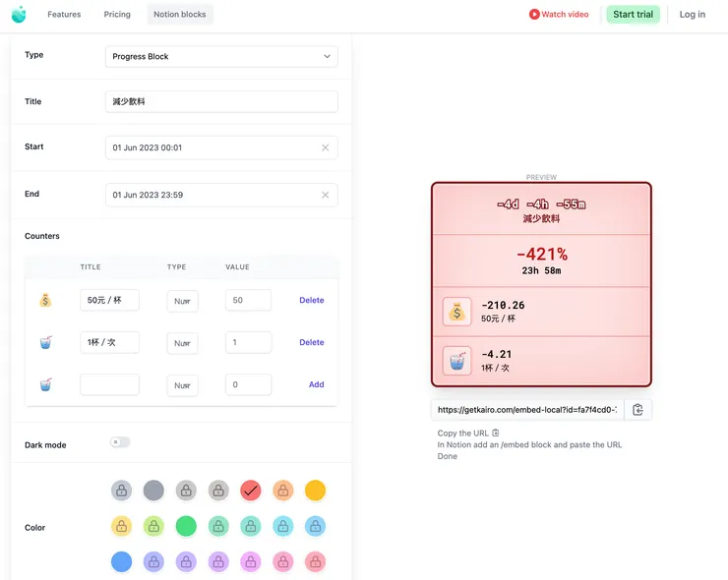The width and height of the screenshot is (728, 580).
Task: Choose the solid blue color swatch
Action: click(x=122, y=562)
